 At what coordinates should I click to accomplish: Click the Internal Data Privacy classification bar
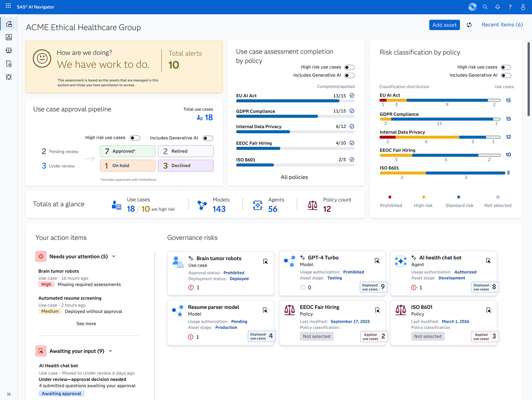tap(440, 137)
